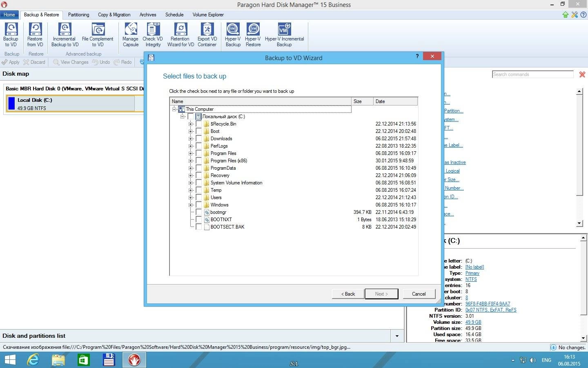Launch Restore from VD
The image size is (588, 368).
(x=35, y=35)
